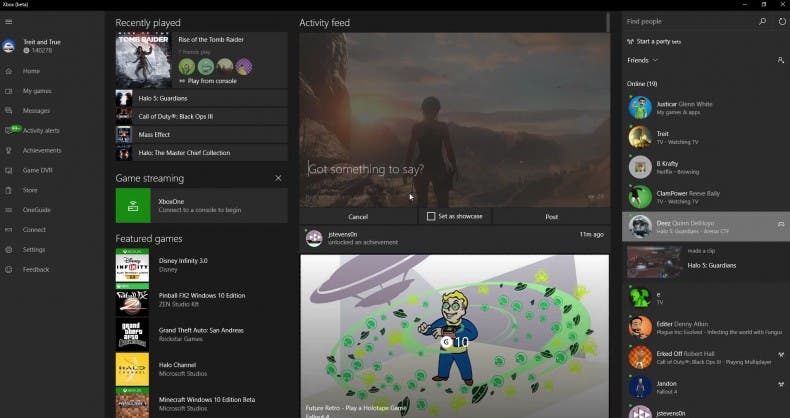This screenshot has width=790, height=418.
Task: Open the Game DVR menu item
Action: click(38, 170)
